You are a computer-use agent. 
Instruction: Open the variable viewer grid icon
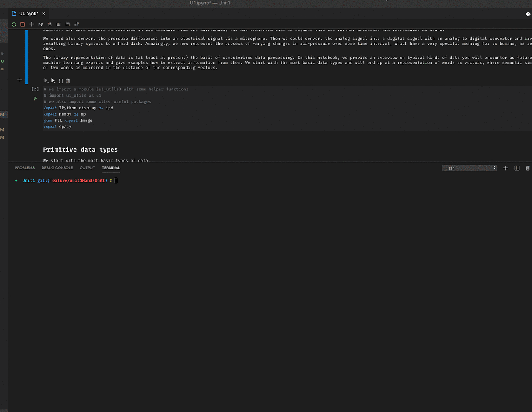pos(58,24)
